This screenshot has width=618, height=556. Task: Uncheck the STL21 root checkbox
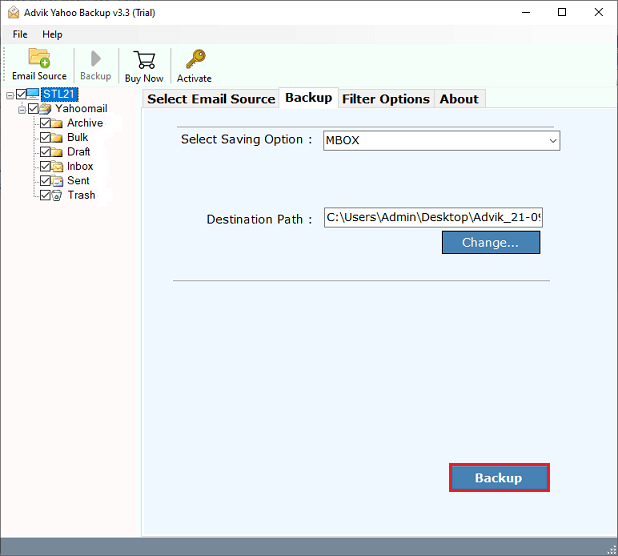coord(21,94)
